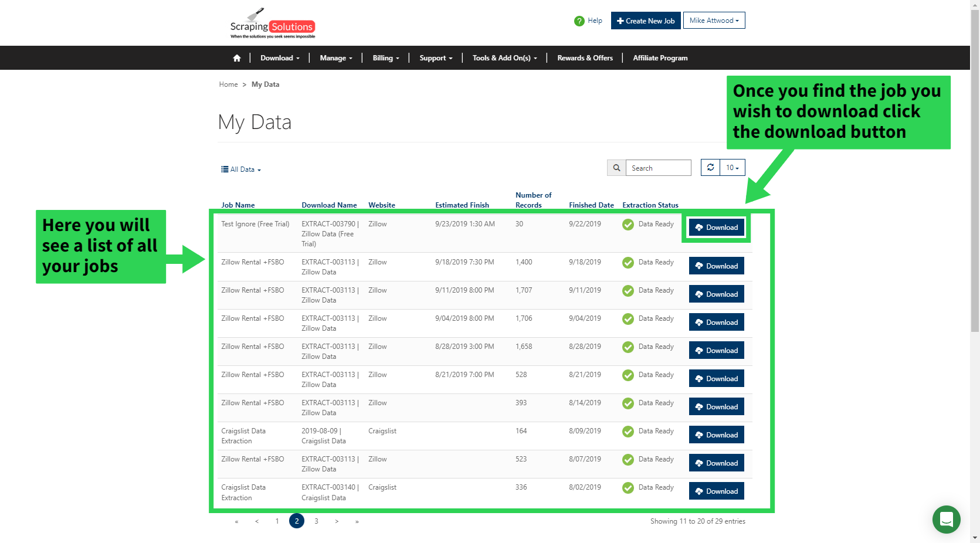
Task: Click the 'Test Ignore (Free Trial)' job name
Action: [x=255, y=224]
